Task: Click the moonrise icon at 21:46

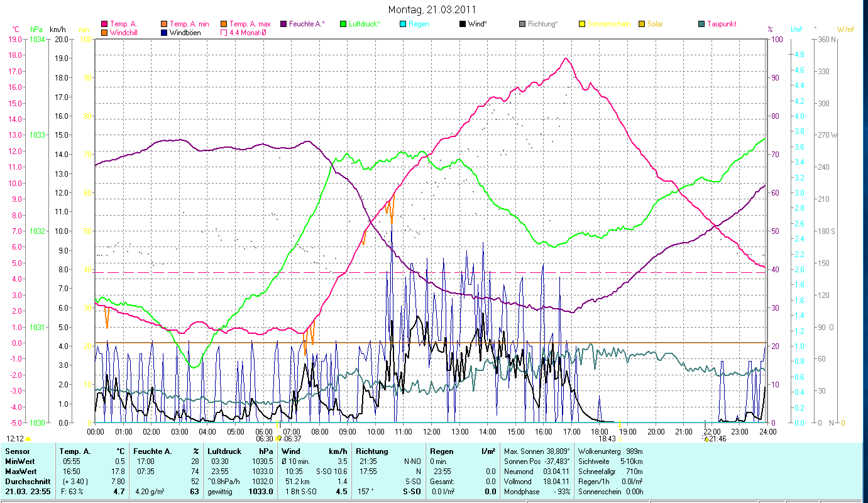Action: (x=706, y=438)
